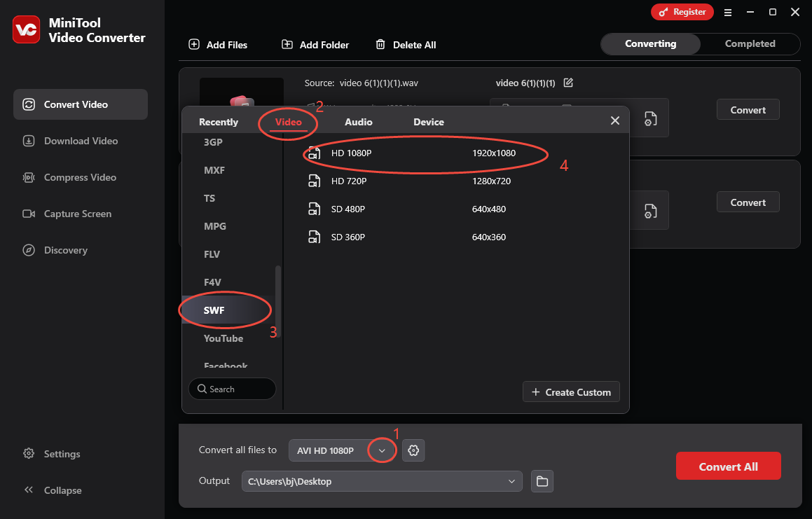This screenshot has height=519, width=812.
Task: Click the Settings gear icon in sidebar
Action: [29, 454]
